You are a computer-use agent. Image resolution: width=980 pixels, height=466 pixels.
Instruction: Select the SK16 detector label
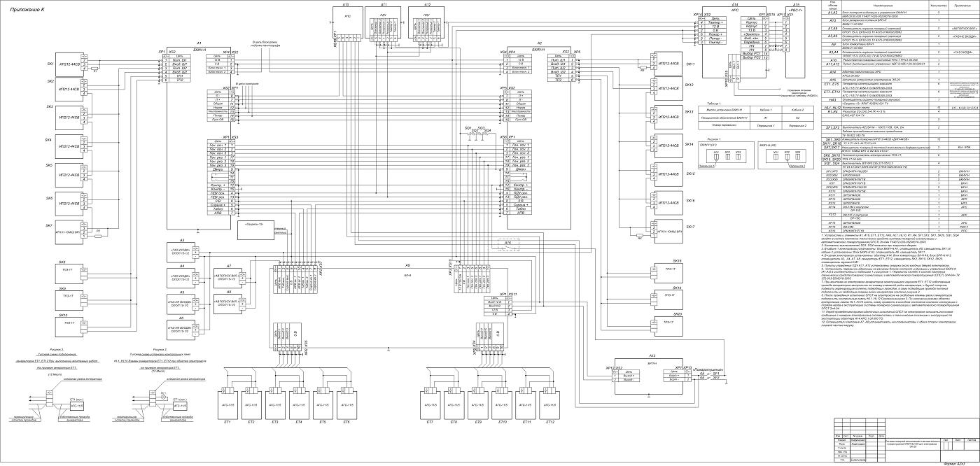(689, 200)
